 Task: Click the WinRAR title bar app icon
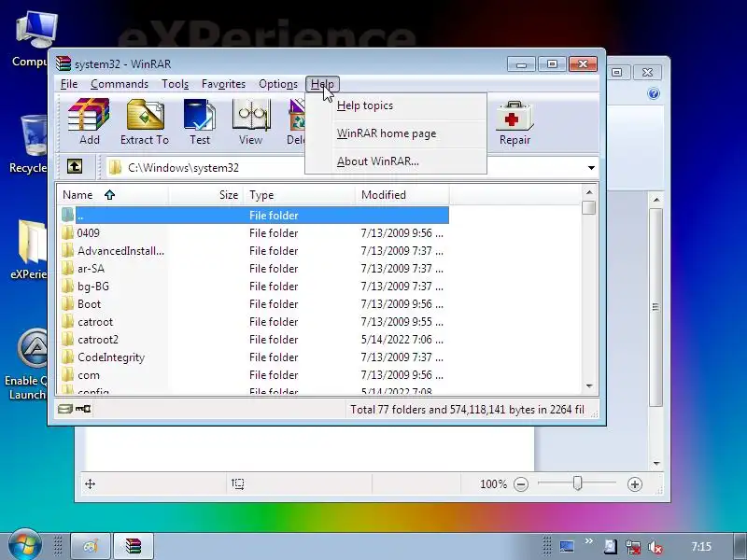pyautogui.click(x=63, y=63)
